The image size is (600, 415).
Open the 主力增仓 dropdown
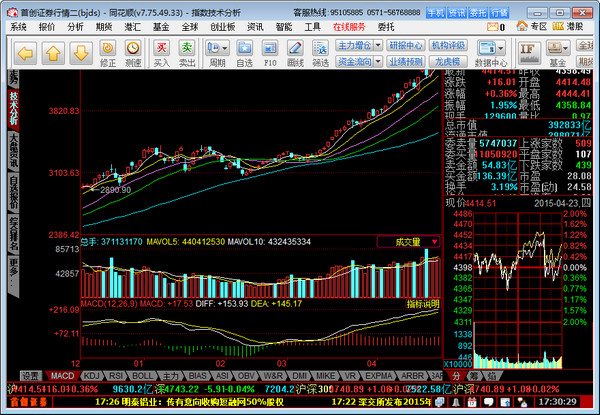point(361,45)
